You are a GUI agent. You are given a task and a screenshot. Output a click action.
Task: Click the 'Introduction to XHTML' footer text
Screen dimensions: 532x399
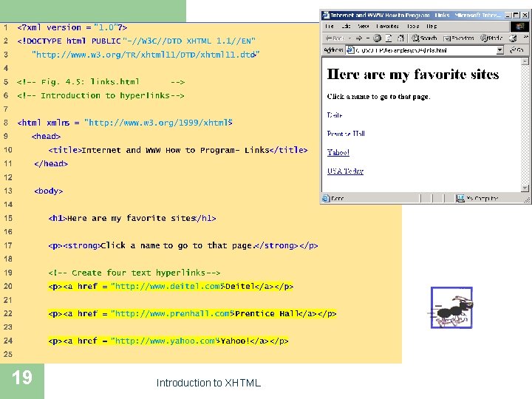coord(208,383)
